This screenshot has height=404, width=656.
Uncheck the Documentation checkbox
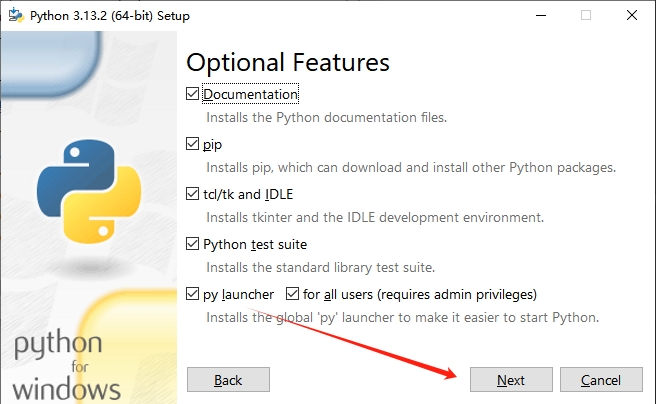click(x=192, y=94)
